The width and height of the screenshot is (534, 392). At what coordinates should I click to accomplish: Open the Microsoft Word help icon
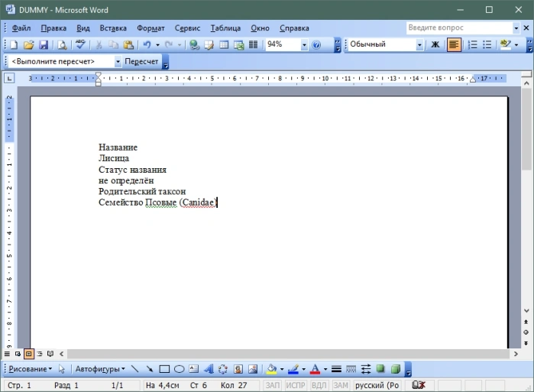coord(316,44)
